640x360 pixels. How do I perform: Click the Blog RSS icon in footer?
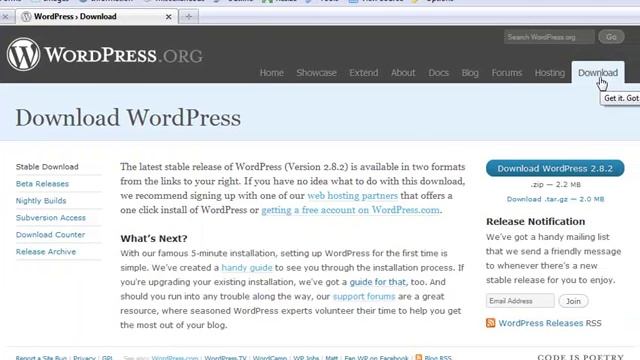click(419, 358)
